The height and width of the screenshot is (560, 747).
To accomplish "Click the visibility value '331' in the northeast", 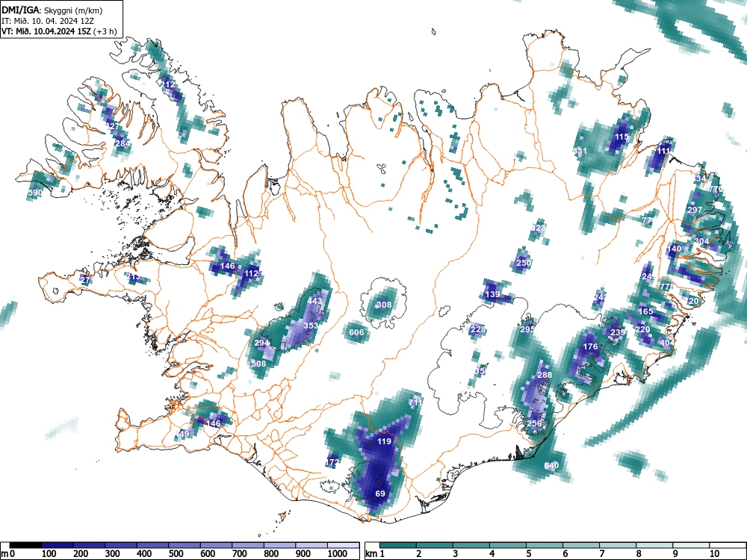I will (x=580, y=151).
